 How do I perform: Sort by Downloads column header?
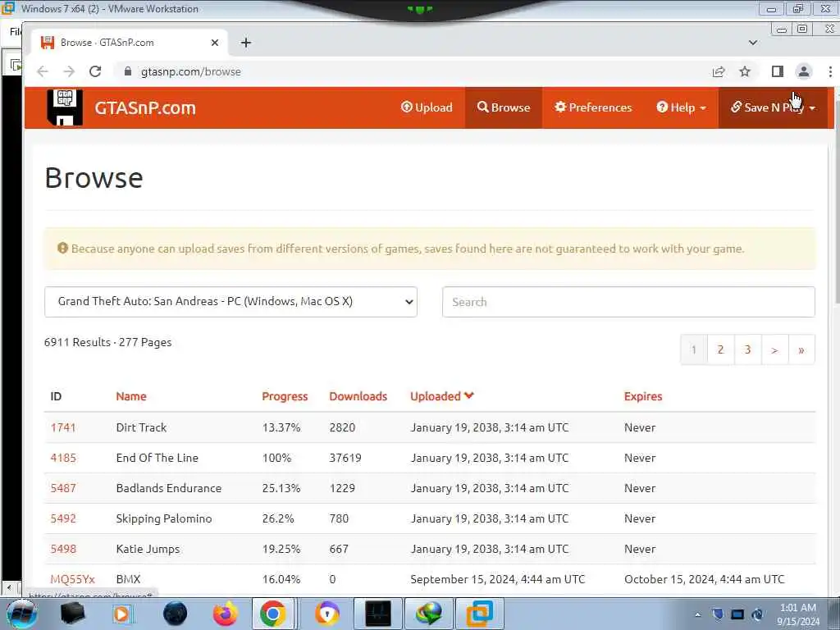coord(358,396)
